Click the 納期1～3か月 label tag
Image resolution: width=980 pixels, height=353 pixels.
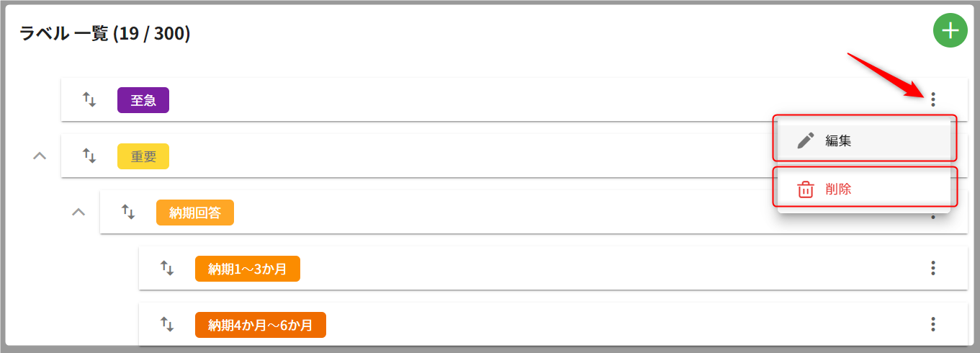(247, 269)
